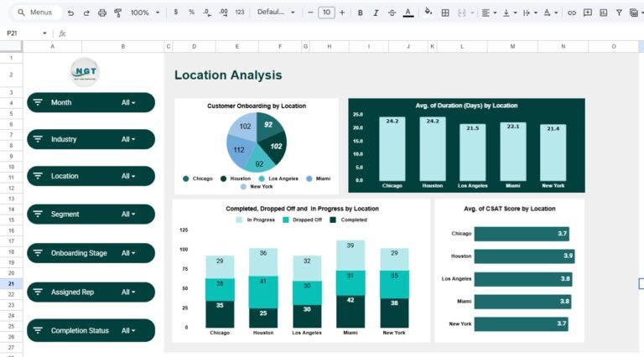Click the Menus search box

[x=36, y=13]
